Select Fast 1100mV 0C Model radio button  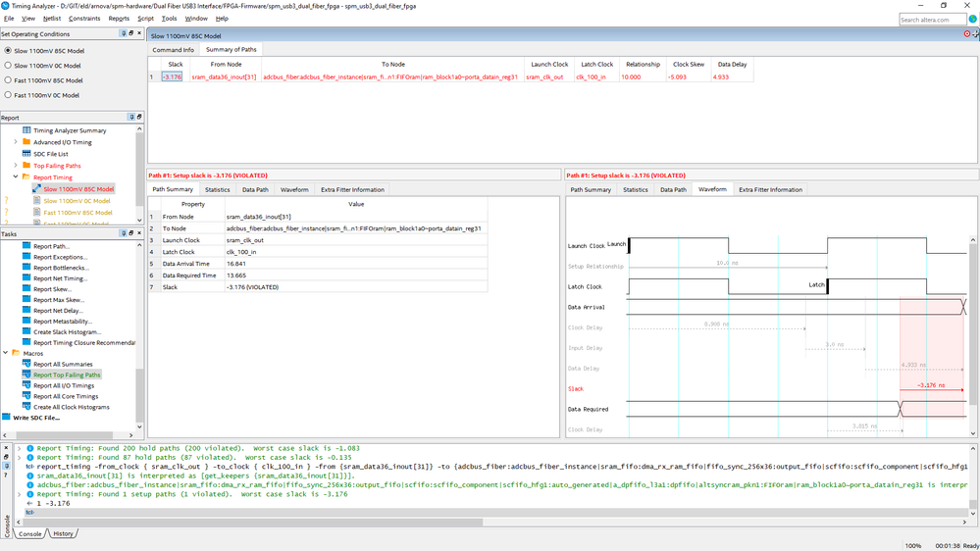click(9, 95)
